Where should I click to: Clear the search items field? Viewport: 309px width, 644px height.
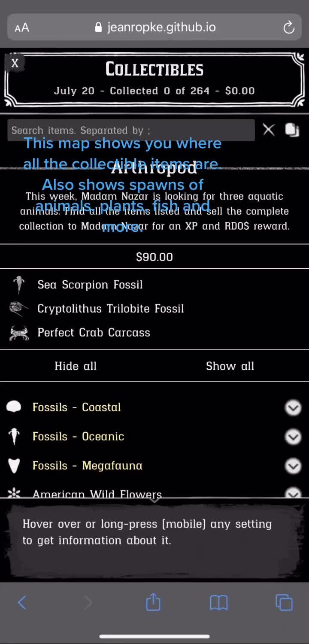269,130
